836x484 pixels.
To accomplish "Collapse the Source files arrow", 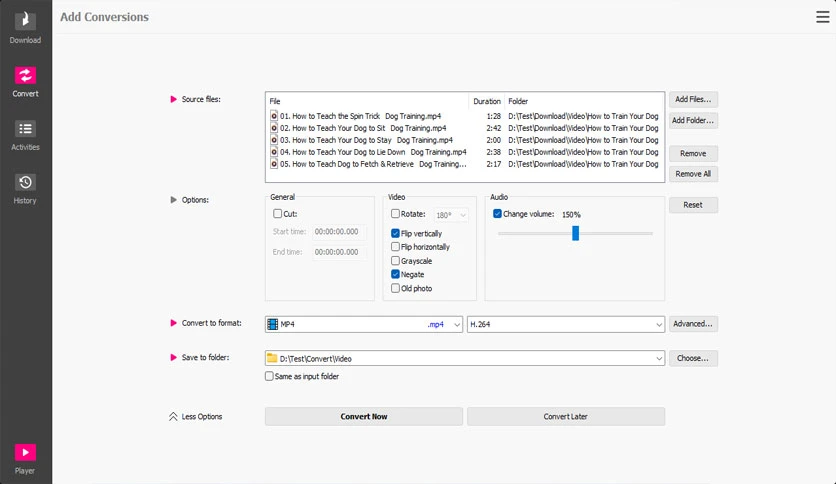I will (173, 99).
